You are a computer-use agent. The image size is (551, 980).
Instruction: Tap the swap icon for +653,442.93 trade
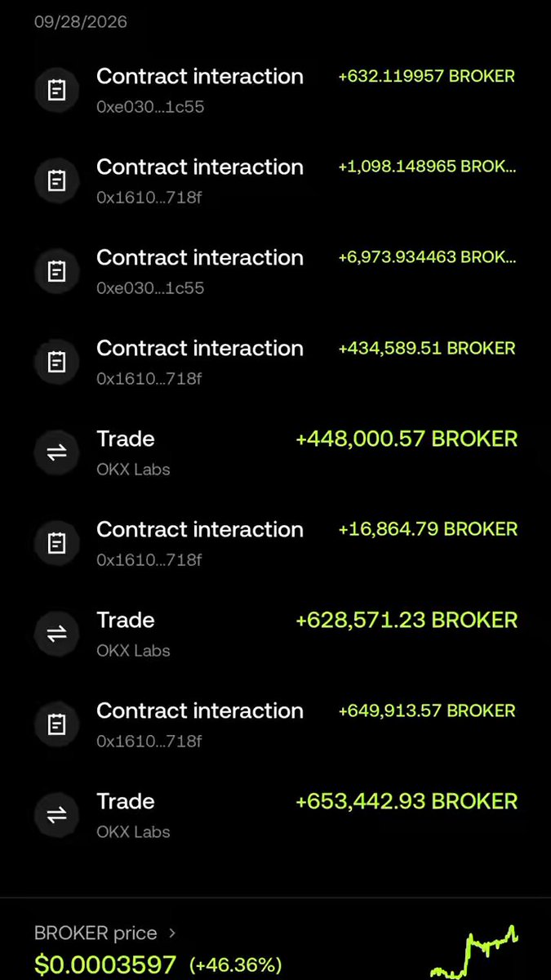(x=56, y=815)
